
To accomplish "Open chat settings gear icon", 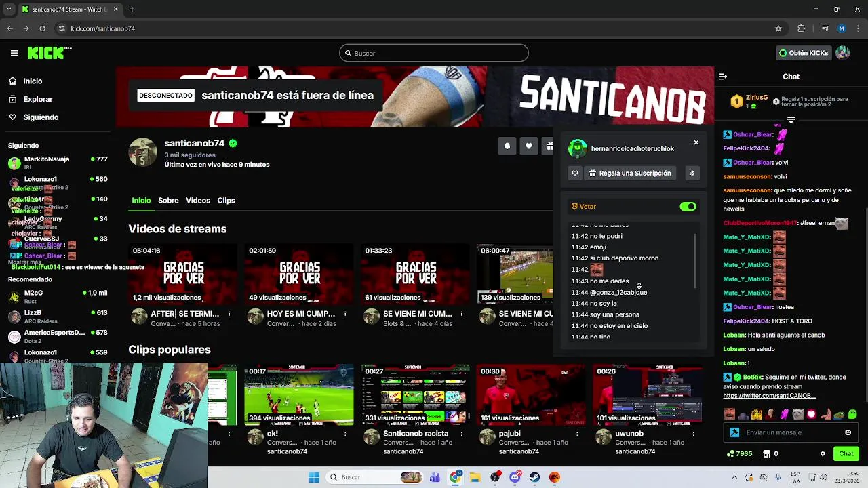I will click(x=823, y=454).
